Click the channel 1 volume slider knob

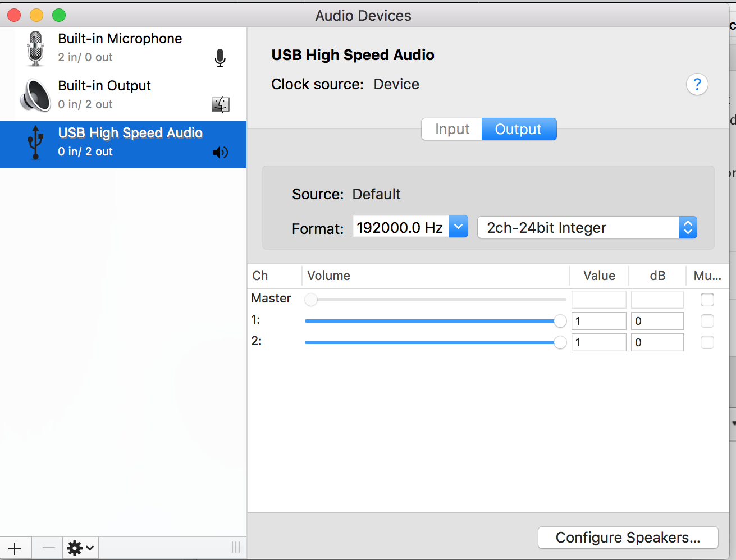[x=560, y=321]
